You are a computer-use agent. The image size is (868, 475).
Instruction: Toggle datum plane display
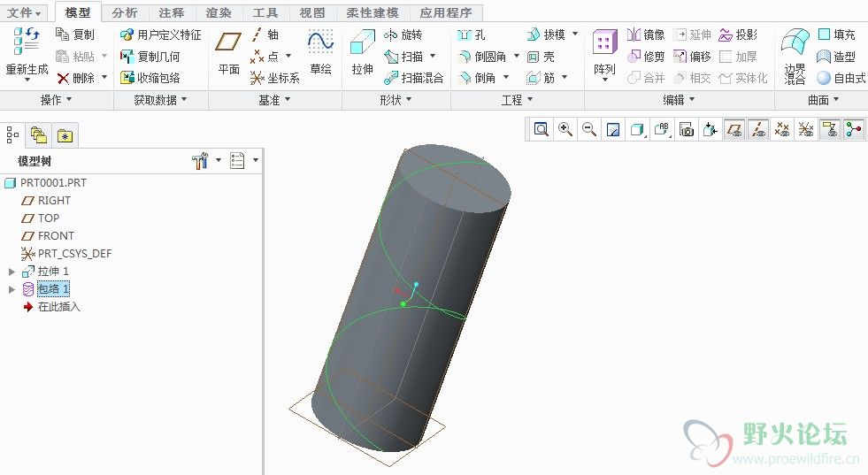pyautogui.click(x=734, y=129)
